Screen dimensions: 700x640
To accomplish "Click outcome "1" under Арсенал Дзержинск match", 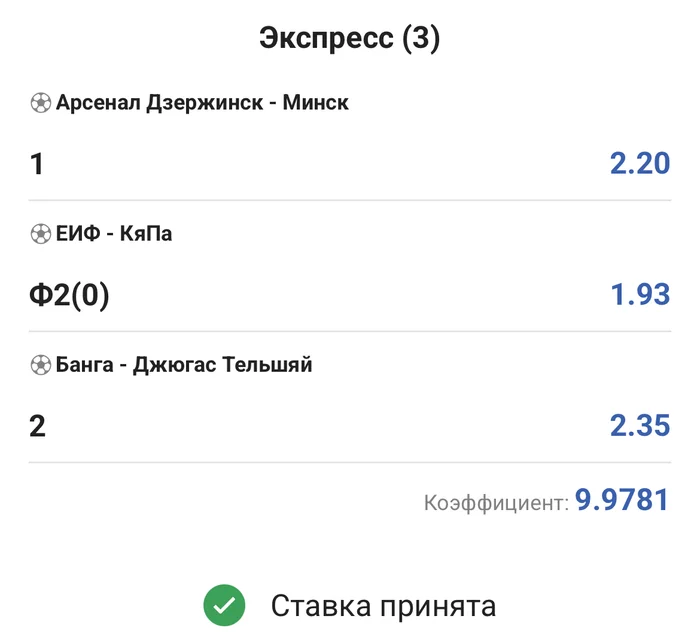I will click(38, 164).
